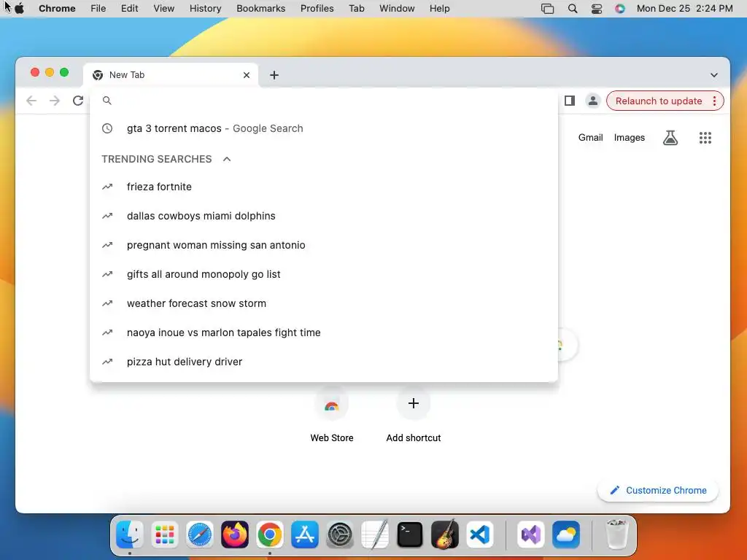Select 'frieza fortnite' trending search
747x560 pixels.
pos(324,187)
